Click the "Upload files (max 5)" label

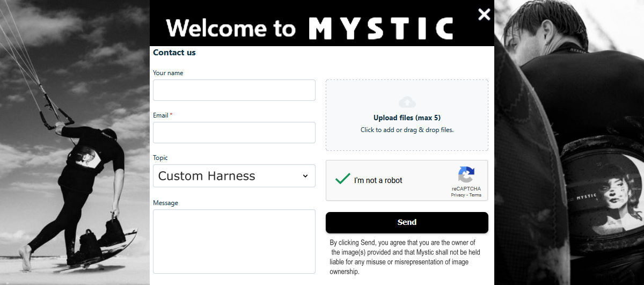[407, 118]
